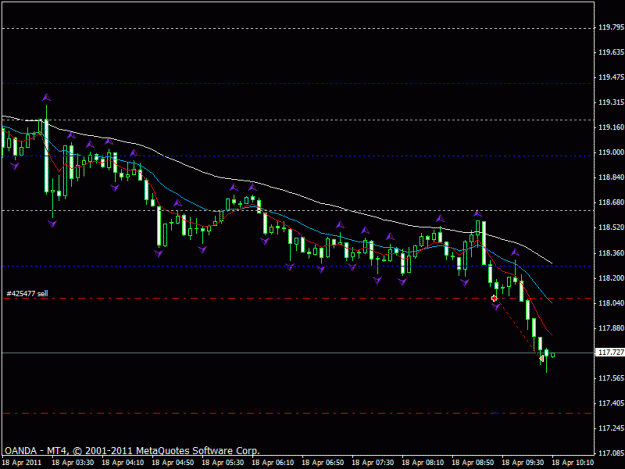The height and width of the screenshot is (469, 625).
Task: Click the 119.160 price axis label
Action: click(611, 128)
